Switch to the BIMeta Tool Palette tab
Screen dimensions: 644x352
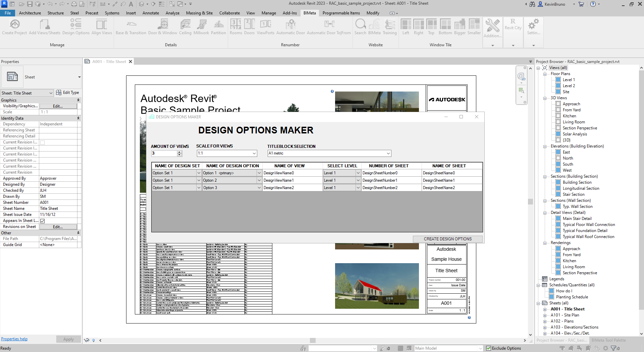608,340
